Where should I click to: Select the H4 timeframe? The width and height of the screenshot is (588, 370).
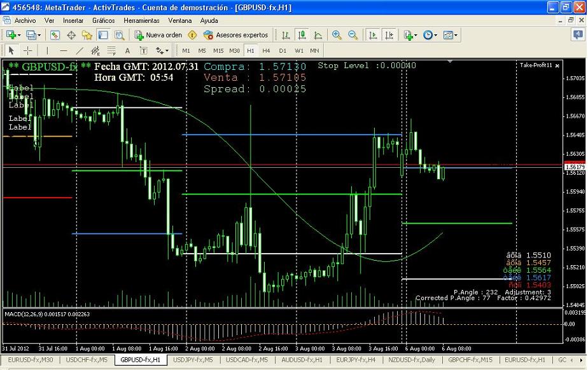(x=267, y=50)
